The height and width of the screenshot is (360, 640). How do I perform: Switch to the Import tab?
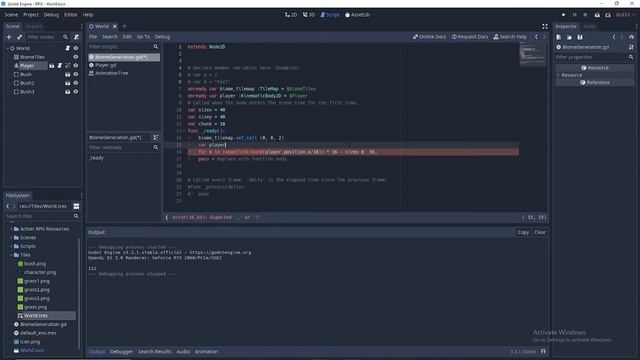(33, 27)
